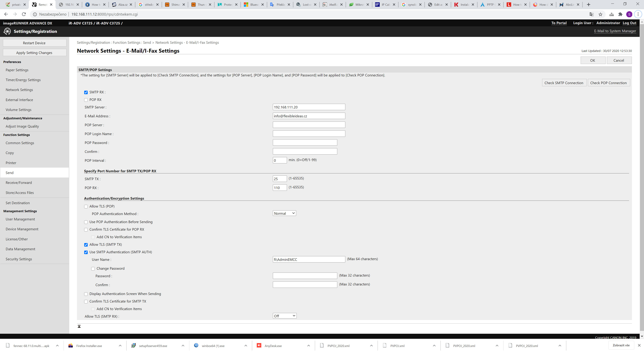Enable the POP RX checkbox

coord(86,100)
